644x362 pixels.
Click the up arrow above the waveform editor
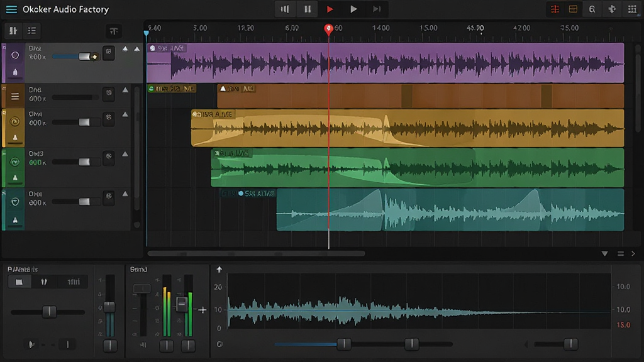pos(219,269)
